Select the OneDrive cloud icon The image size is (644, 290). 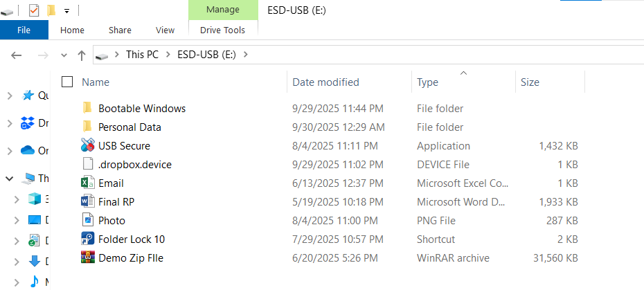click(x=28, y=151)
